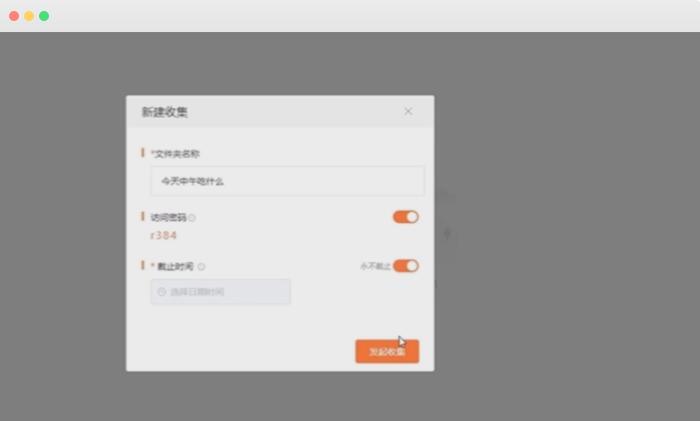
Task: Select the generated password r384
Action: point(163,236)
